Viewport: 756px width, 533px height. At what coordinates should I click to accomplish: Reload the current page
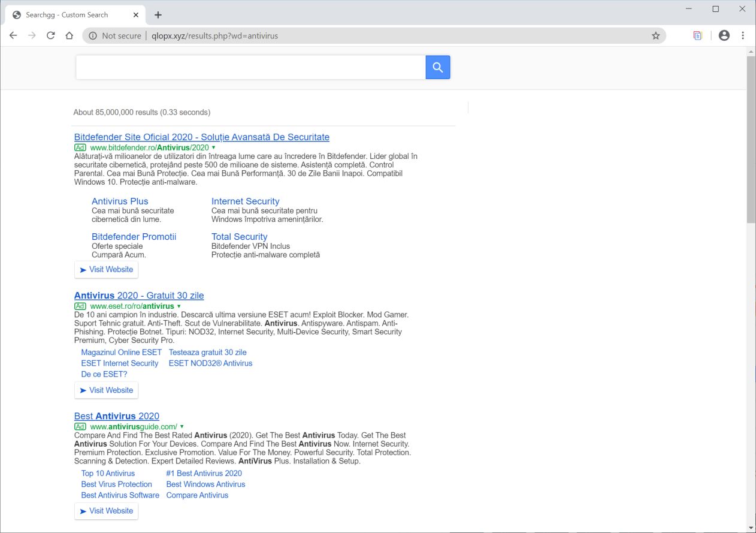pos(51,35)
